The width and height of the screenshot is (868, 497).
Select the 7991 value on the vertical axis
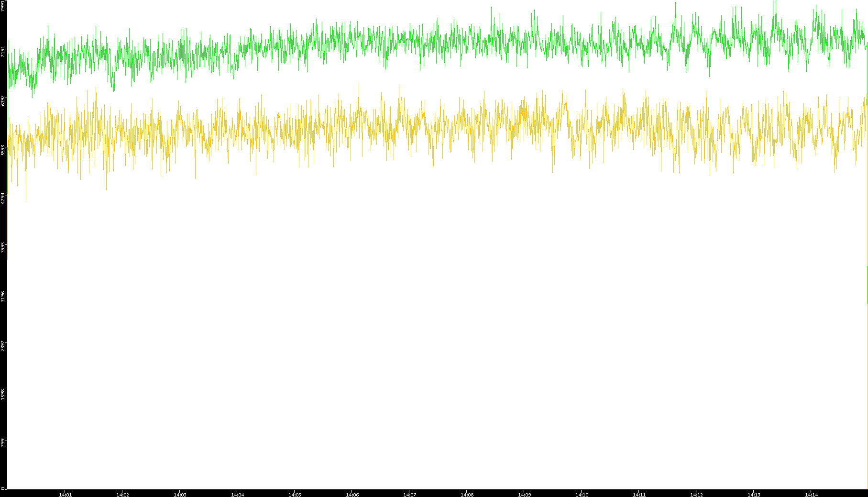coord(3,6)
